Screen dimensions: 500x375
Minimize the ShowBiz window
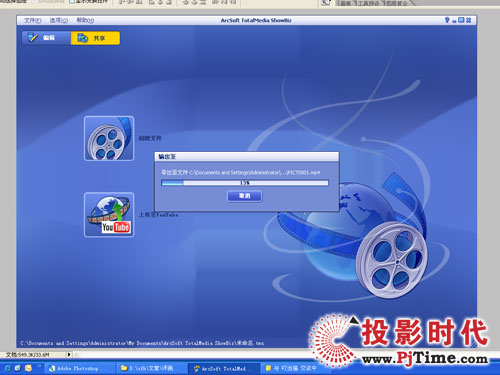[454, 21]
